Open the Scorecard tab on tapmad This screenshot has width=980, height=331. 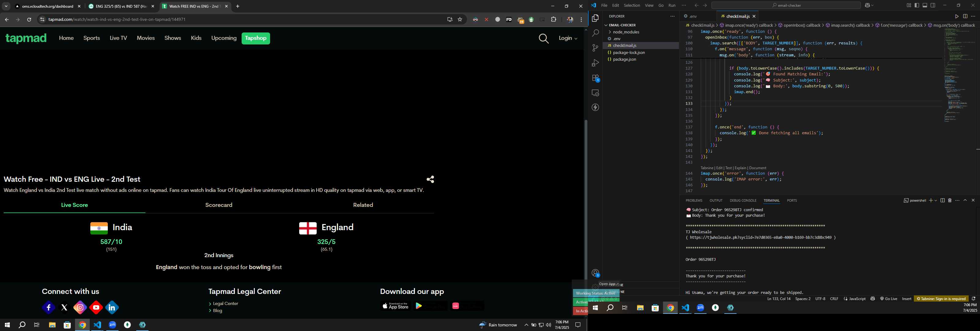tap(219, 205)
